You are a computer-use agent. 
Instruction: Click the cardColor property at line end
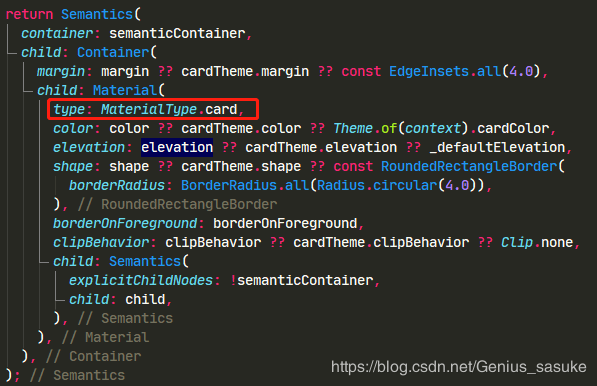tap(513, 129)
